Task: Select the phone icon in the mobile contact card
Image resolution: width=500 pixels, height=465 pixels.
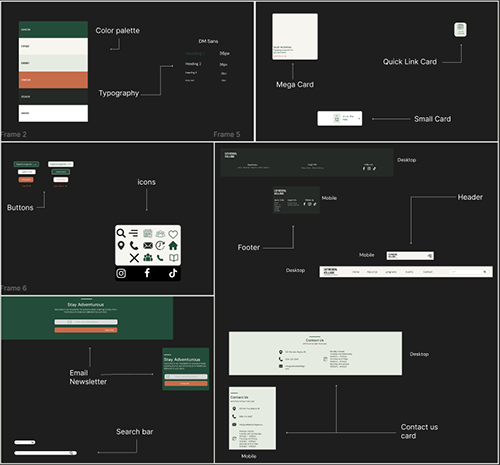Action: [x=234, y=417]
